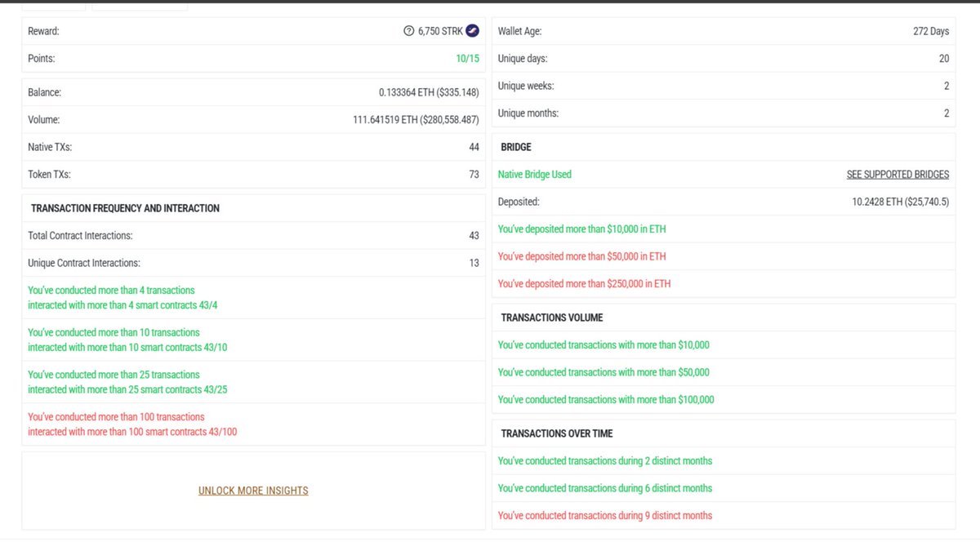This screenshot has height=551, width=980.
Task: Click the red $250,000 deposit milestone text
Action: point(583,283)
